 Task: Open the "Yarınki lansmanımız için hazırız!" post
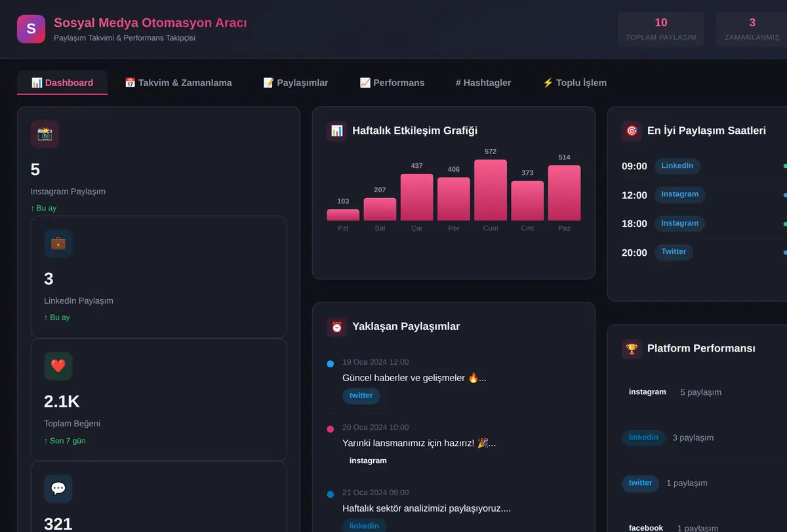(x=419, y=443)
